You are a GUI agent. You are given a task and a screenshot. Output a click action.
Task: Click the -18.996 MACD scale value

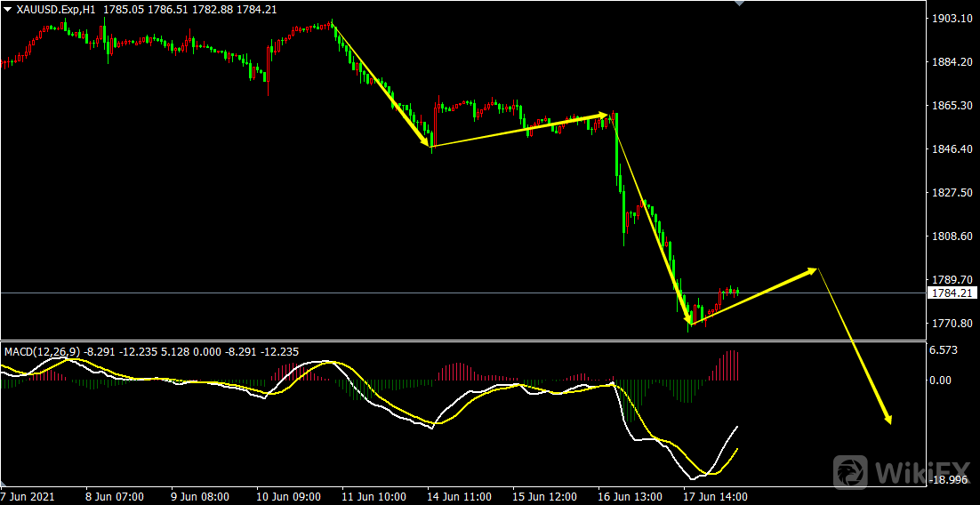(x=948, y=479)
